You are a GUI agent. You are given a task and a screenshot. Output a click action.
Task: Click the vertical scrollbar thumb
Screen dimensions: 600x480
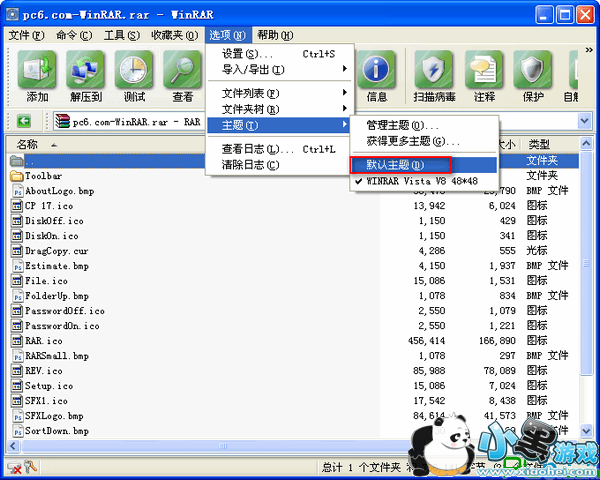[x=586, y=262]
